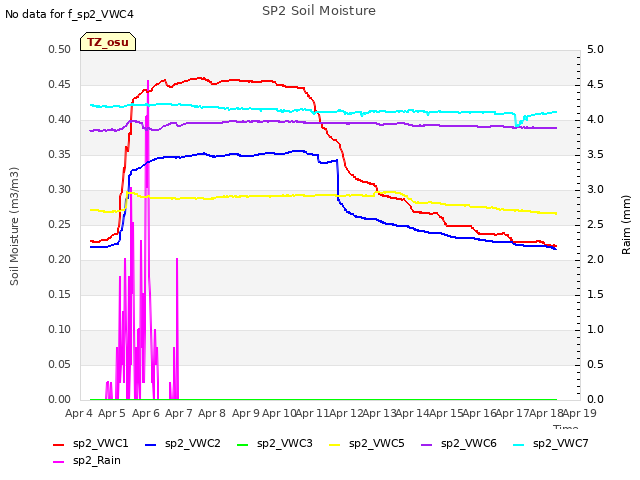Click the TZ_osu annotation label
Viewport: 640px width, 480px height.
click(x=108, y=42)
